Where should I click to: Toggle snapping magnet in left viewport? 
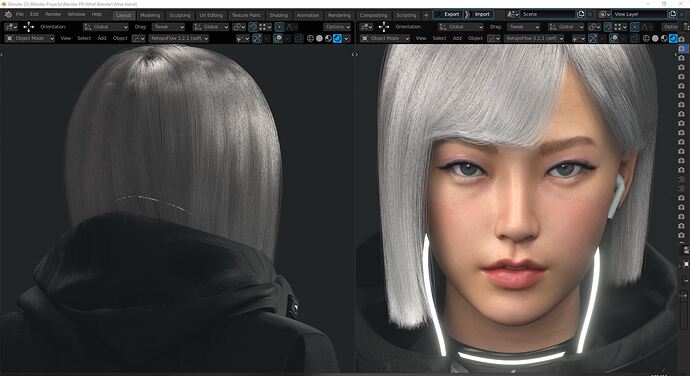[x=253, y=27]
